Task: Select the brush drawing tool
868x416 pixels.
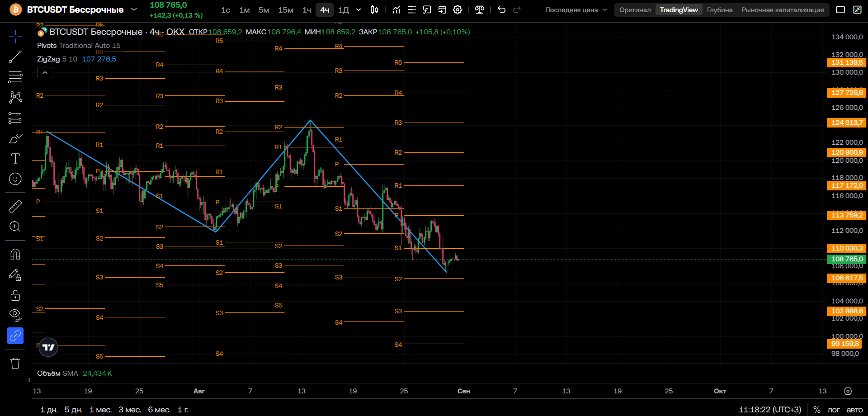Action: pyautogui.click(x=15, y=138)
